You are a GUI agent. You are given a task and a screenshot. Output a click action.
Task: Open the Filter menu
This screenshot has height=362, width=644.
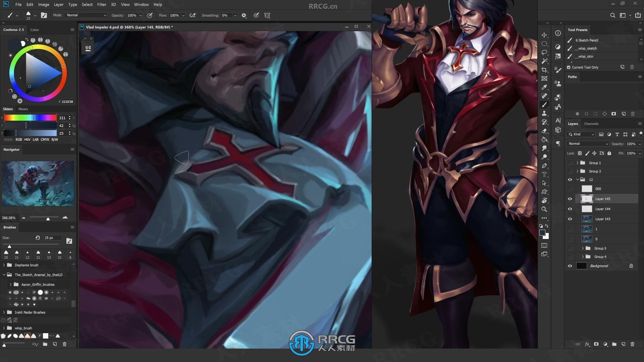click(102, 4)
